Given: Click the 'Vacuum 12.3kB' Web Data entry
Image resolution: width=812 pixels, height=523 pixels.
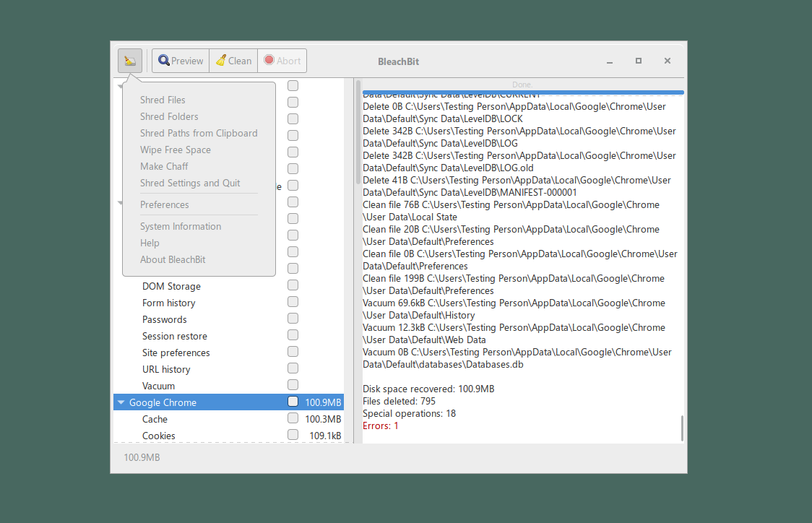Looking at the screenshot, I should [x=514, y=334].
